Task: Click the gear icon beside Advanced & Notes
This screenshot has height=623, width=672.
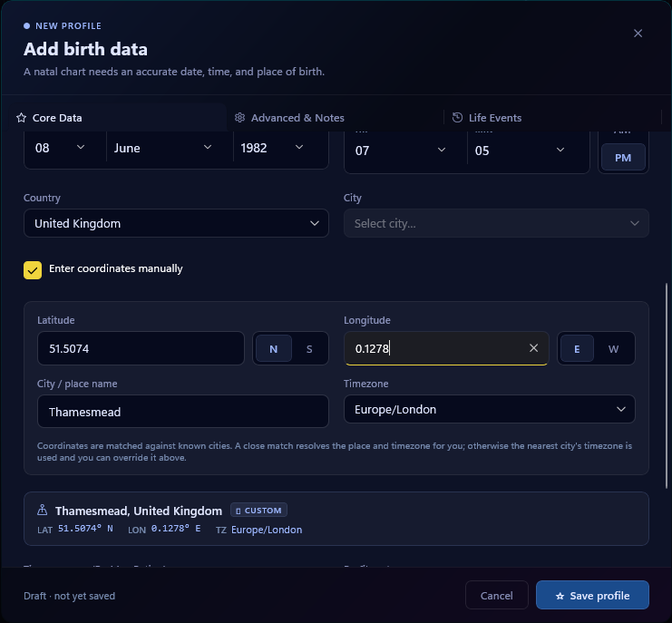Action: [239, 117]
